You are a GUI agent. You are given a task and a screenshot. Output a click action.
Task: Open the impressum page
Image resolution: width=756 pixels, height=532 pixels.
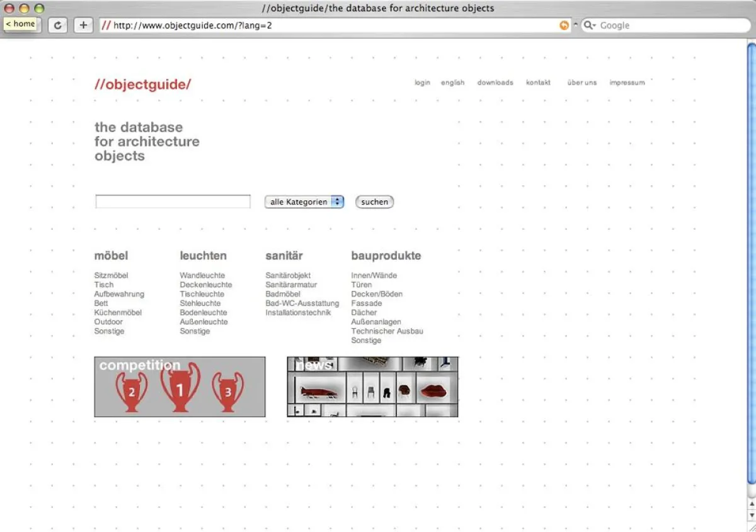(x=627, y=82)
